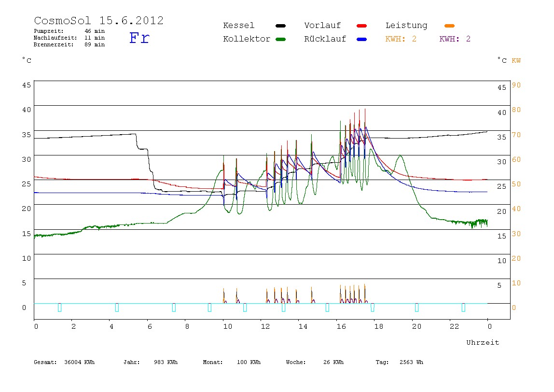Click the "18" hour tick on time axis
554x392 pixels.
coord(379,327)
